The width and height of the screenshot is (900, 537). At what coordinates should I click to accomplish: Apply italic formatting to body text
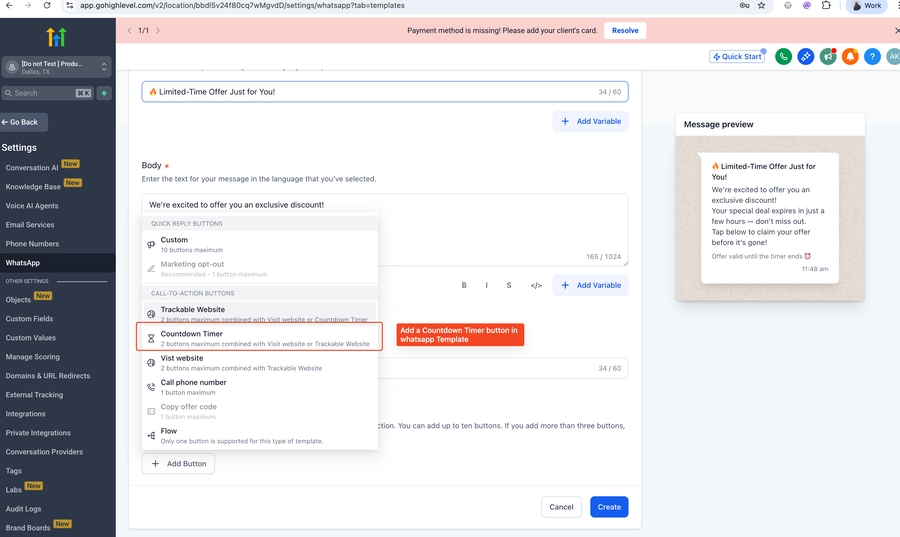coord(487,286)
